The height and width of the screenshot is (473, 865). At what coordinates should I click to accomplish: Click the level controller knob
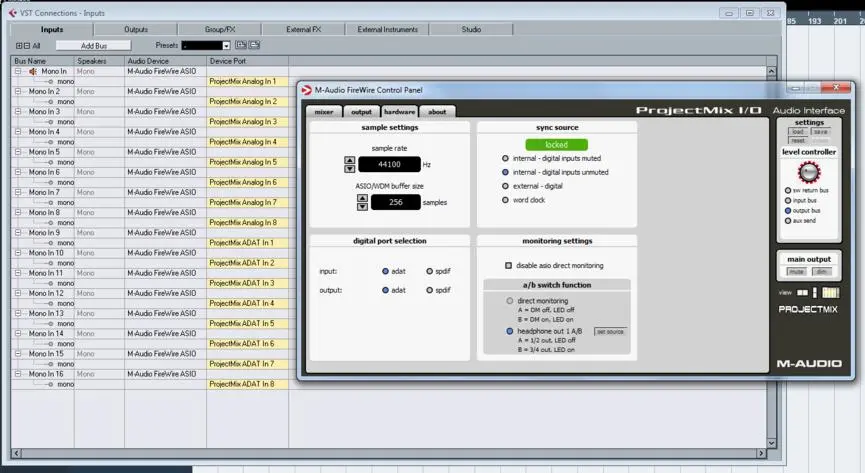(809, 173)
